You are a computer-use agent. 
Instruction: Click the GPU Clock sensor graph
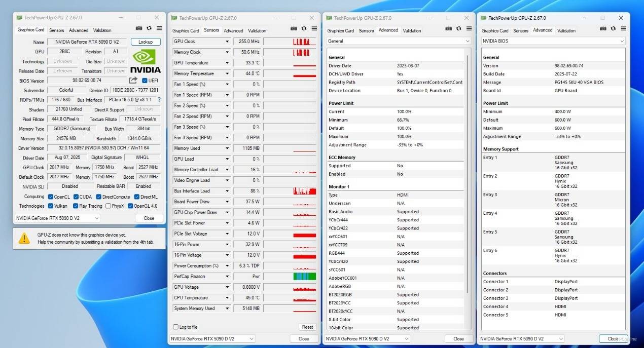pos(290,42)
